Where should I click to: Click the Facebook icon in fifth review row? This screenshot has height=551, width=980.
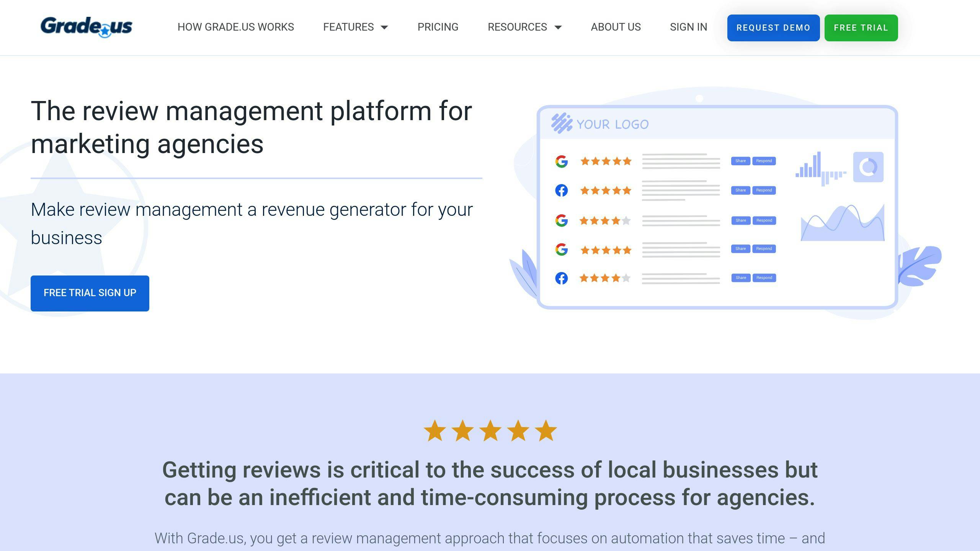562,278
